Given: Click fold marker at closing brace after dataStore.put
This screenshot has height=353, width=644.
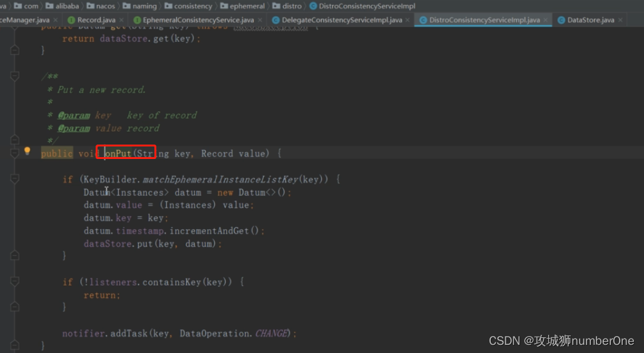Looking at the screenshot, I should [15, 255].
